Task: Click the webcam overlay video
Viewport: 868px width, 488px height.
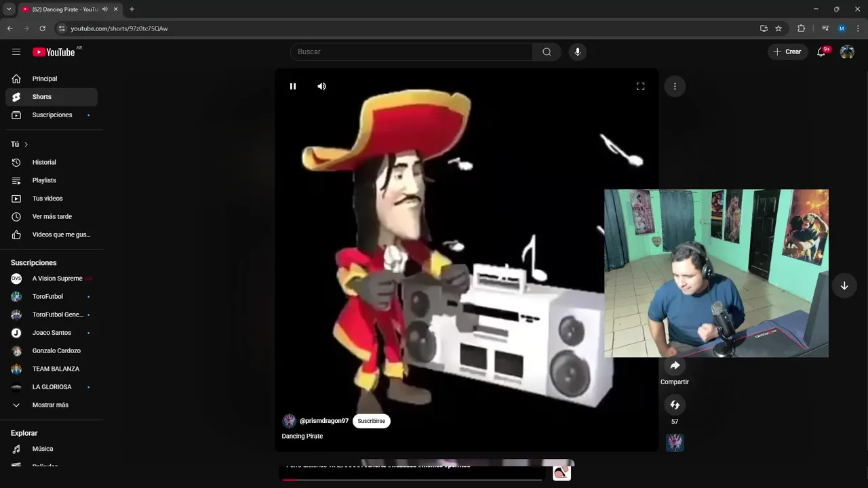Action: 716,273
